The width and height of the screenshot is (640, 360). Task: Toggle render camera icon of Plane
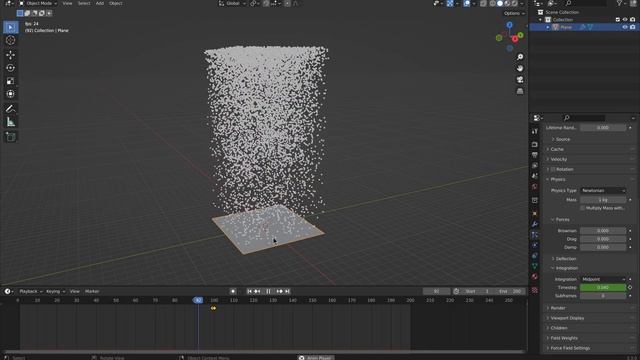633,27
